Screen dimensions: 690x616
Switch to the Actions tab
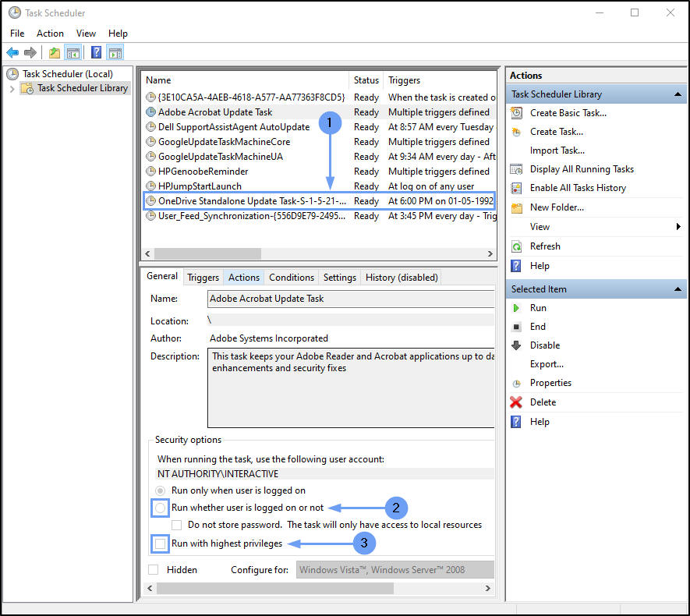point(244,278)
